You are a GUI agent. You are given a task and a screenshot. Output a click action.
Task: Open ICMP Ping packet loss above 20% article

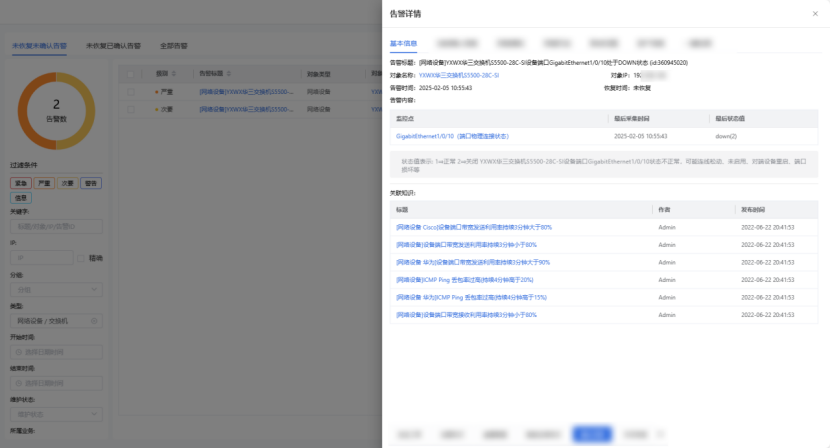point(464,279)
